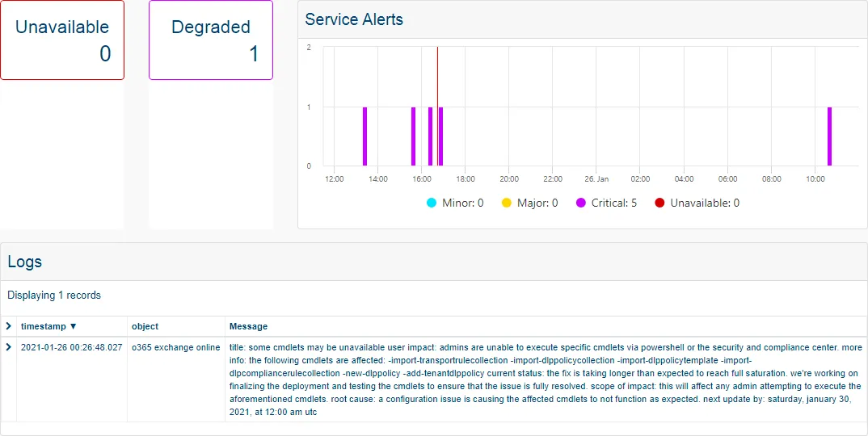The image size is (868, 436).
Task: Click the Logs panel title
Action: 25,262
